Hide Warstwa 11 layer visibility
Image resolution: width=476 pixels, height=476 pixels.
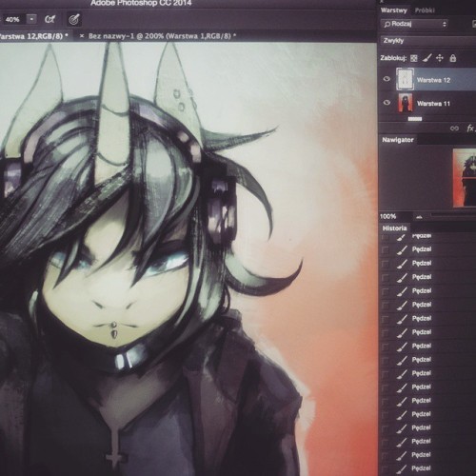coord(387,103)
